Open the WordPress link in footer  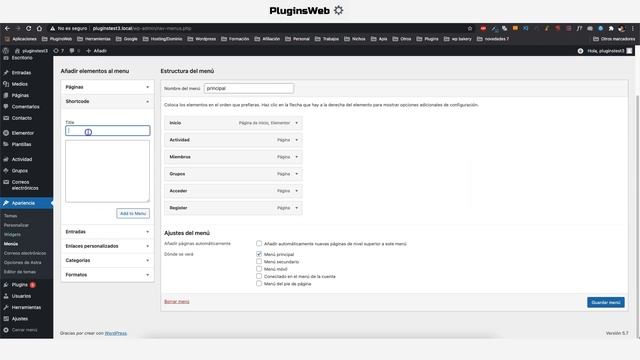pos(116,333)
